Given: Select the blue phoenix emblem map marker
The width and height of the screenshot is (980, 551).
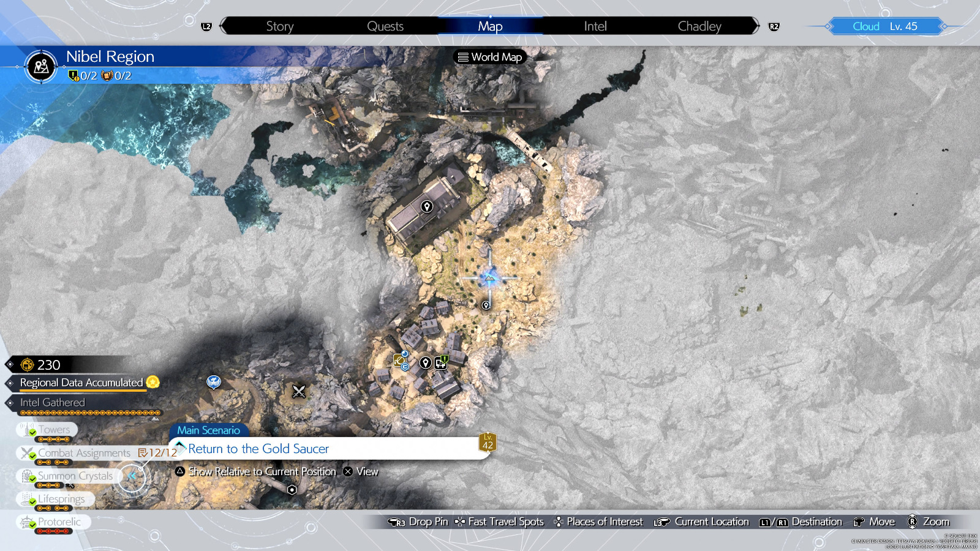Looking at the screenshot, I should click(x=214, y=382).
